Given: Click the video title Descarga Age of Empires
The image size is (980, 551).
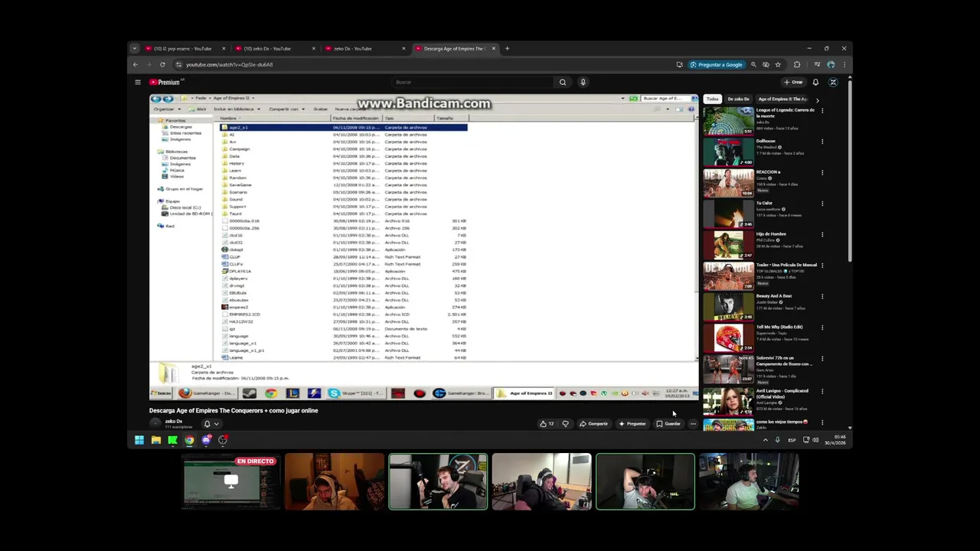Looking at the screenshot, I should coord(234,410).
